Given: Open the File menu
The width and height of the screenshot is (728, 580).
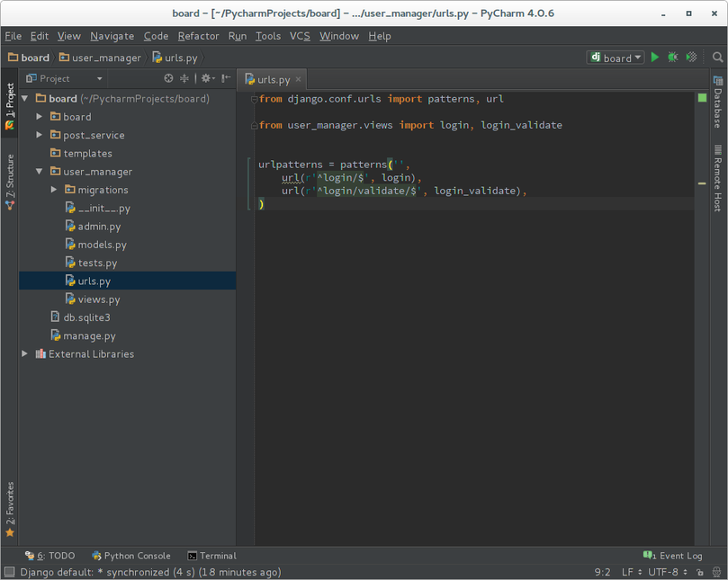Looking at the screenshot, I should (13, 36).
